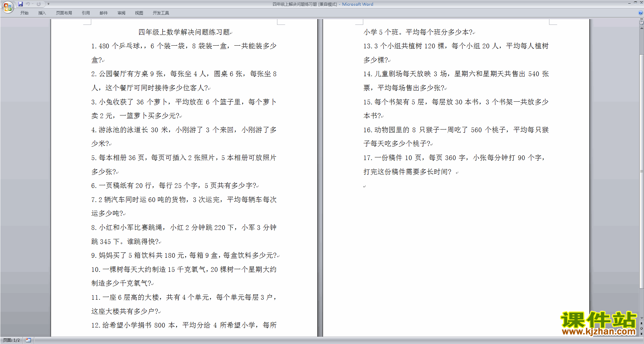This screenshot has width=644, height=344.
Task: Click the title 四年级上数学解决问题练习题
Action: pos(184,32)
